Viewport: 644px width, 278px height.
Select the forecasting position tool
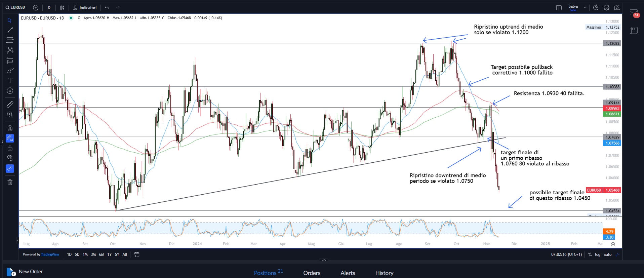pos(10,61)
